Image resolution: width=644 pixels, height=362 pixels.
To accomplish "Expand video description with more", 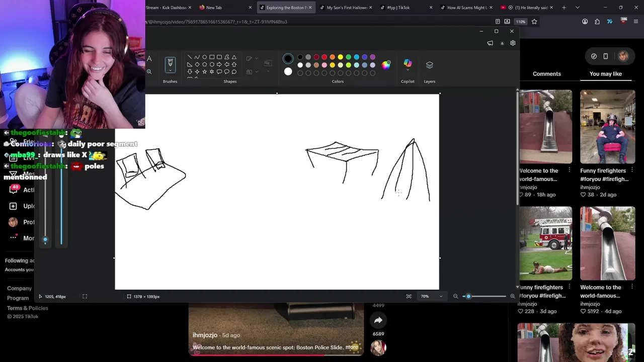I will click(352, 347).
